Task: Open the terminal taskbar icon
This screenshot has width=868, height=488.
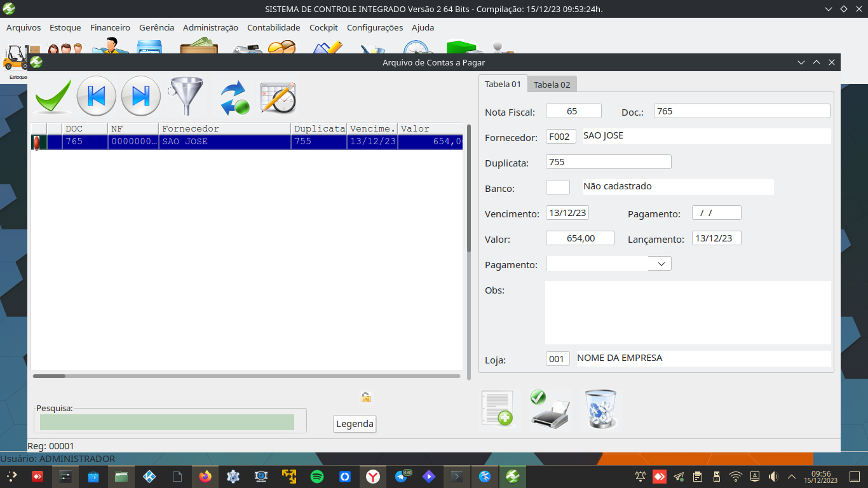Action: pyautogui.click(x=456, y=476)
